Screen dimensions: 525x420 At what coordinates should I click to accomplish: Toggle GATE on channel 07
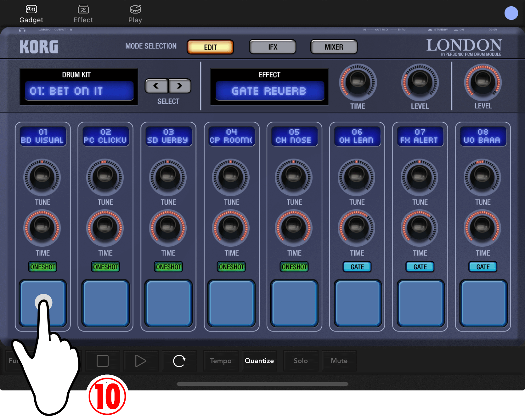click(420, 267)
